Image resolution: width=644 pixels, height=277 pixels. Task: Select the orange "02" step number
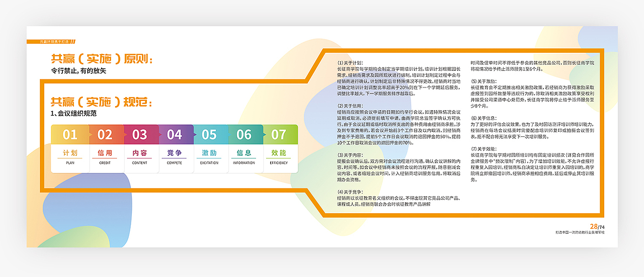pyautogui.click(x=105, y=135)
